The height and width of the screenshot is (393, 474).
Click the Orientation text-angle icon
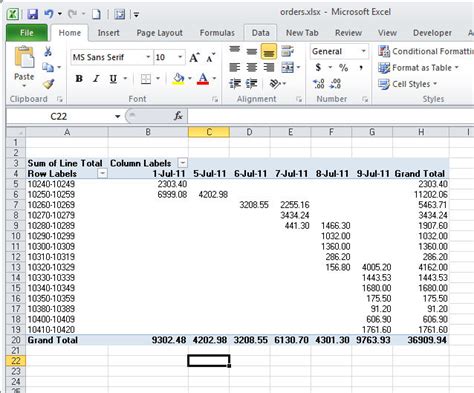tap(275, 83)
